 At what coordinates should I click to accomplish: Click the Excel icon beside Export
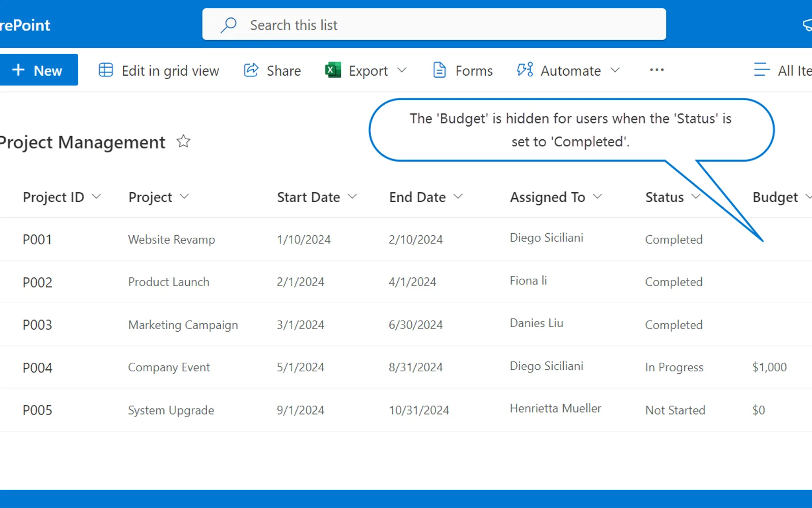(333, 70)
